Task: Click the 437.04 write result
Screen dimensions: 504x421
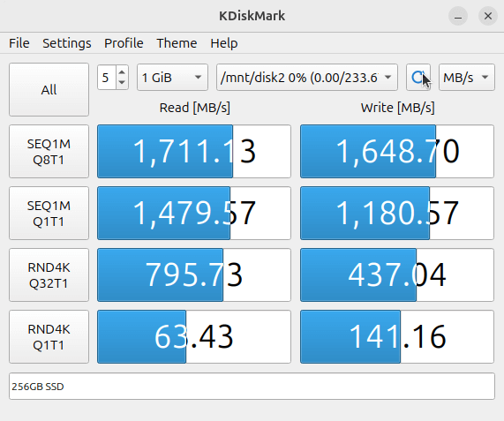Action: tap(397, 274)
